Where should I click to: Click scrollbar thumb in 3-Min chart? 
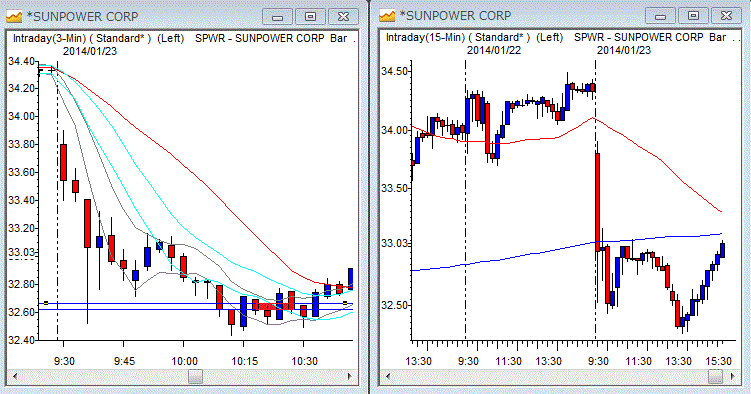195,377
